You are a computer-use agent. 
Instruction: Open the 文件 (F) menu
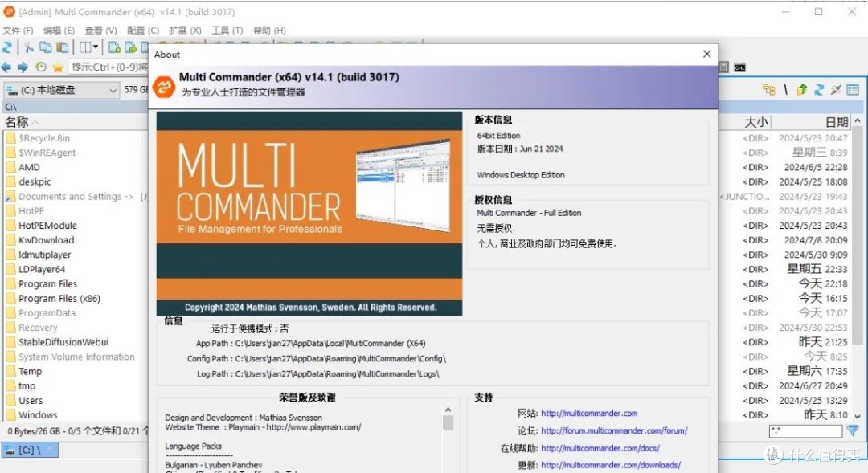click(x=18, y=30)
